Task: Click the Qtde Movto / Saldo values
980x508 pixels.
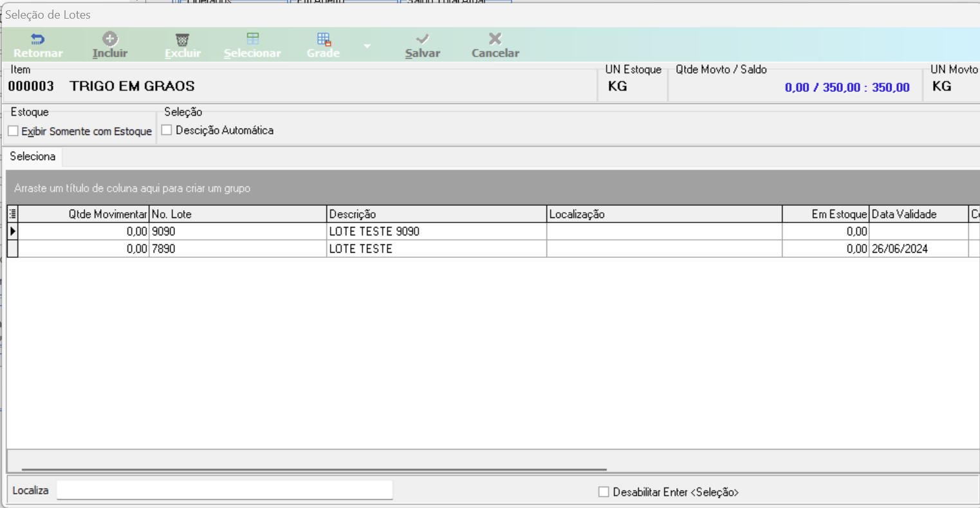Action: pos(847,87)
